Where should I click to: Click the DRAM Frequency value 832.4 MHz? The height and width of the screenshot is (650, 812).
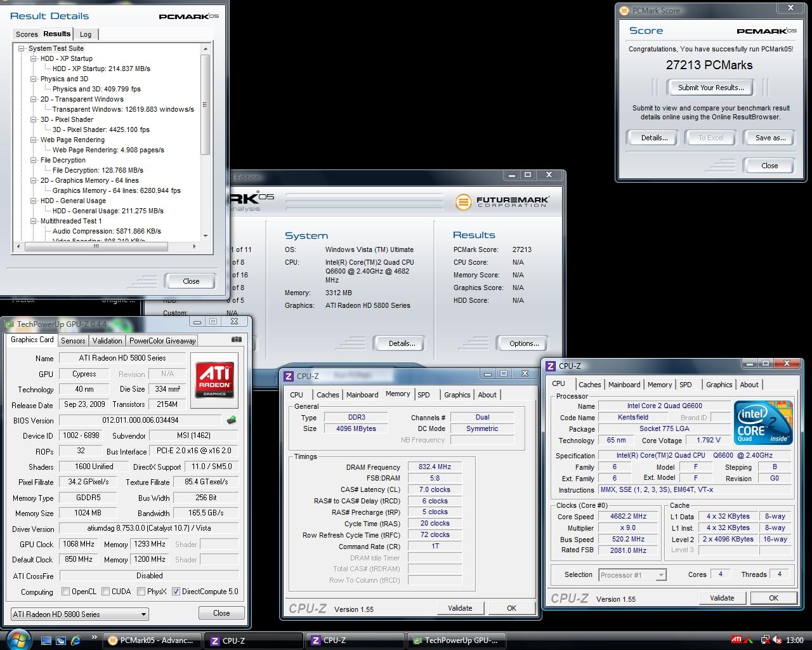click(x=435, y=467)
